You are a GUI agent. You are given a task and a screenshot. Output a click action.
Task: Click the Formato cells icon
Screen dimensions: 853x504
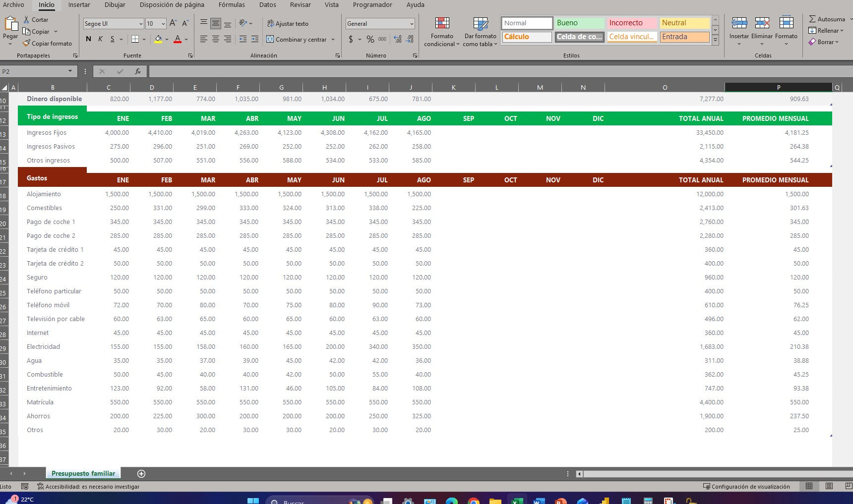pyautogui.click(x=786, y=23)
